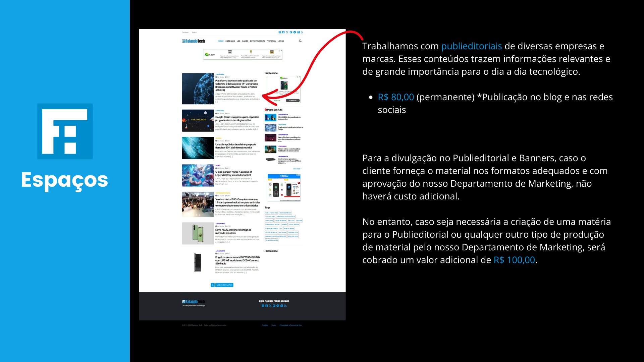
Task: Click the Sobre link in footer
Action: tap(274, 325)
